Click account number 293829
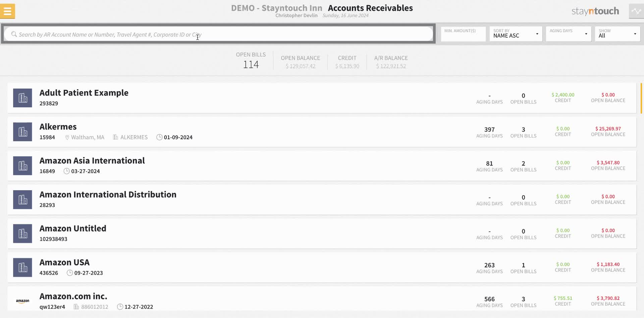The image size is (644, 318). click(49, 103)
